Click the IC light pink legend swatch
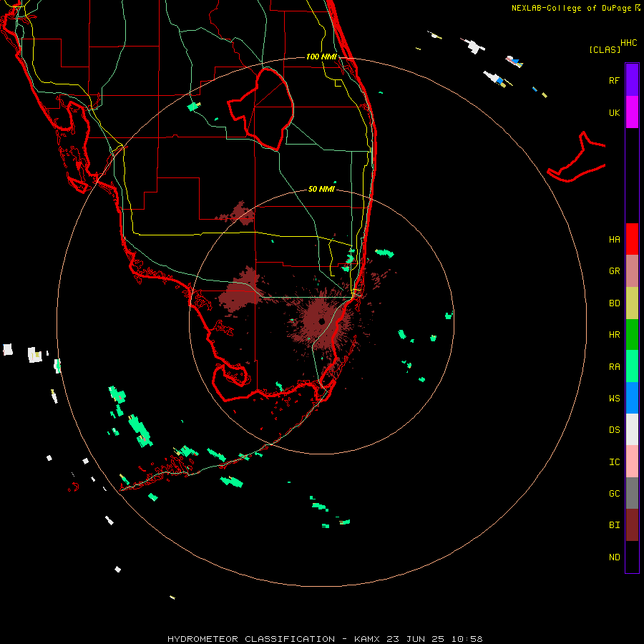 tap(632, 462)
